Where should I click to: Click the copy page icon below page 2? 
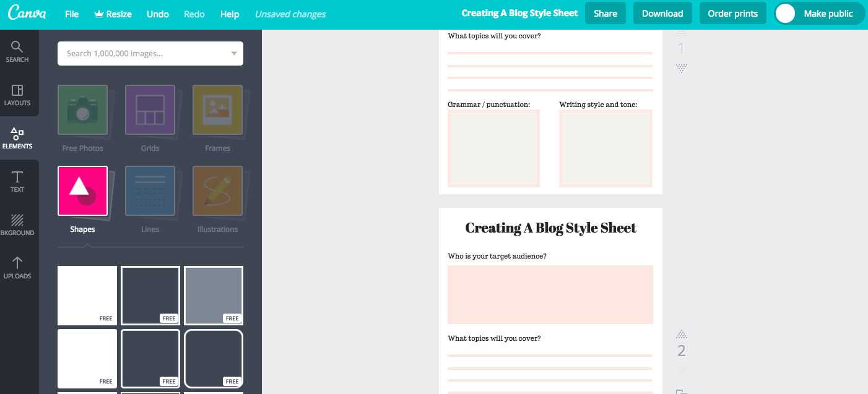(681, 391)
